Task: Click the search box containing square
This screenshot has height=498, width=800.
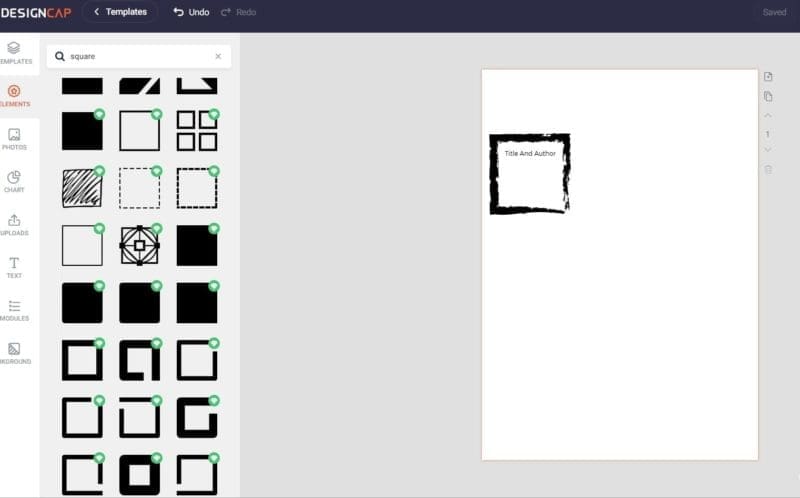Action: click(139, 56)
